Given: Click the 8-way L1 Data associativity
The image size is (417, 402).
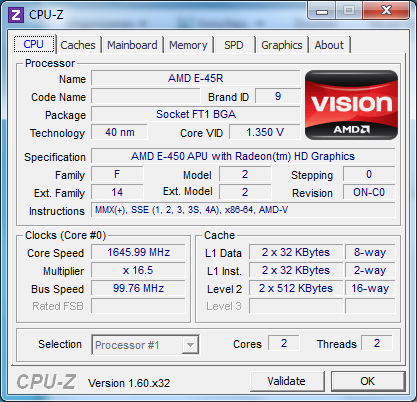Looking at the screenshot, I should pos(370,252).
